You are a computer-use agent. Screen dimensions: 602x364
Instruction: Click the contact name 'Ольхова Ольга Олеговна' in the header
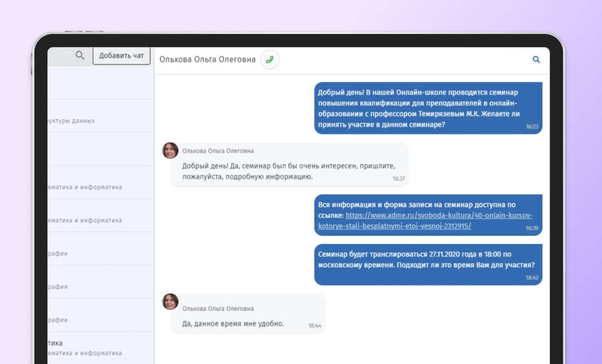207,60
